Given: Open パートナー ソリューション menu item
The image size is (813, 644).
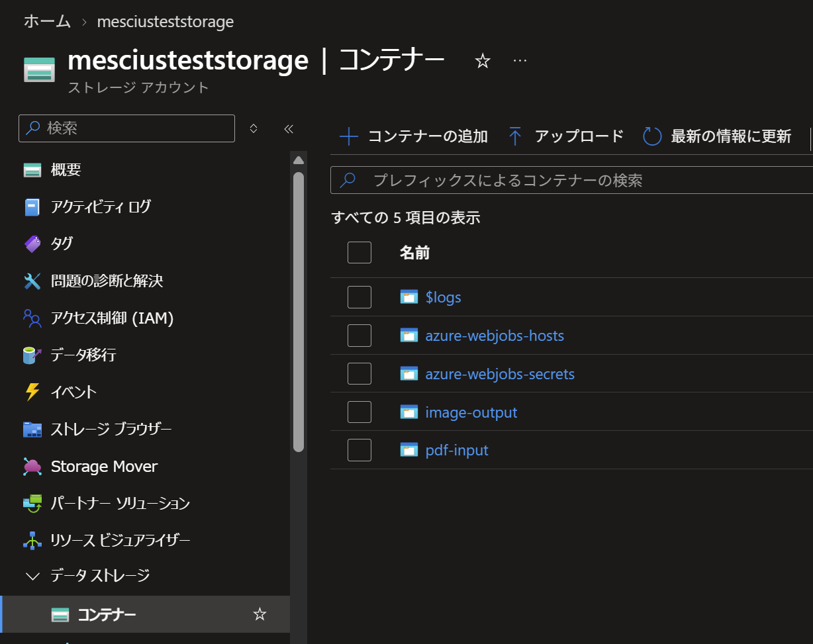Looking at the screenshot, I should coord(120,504).
